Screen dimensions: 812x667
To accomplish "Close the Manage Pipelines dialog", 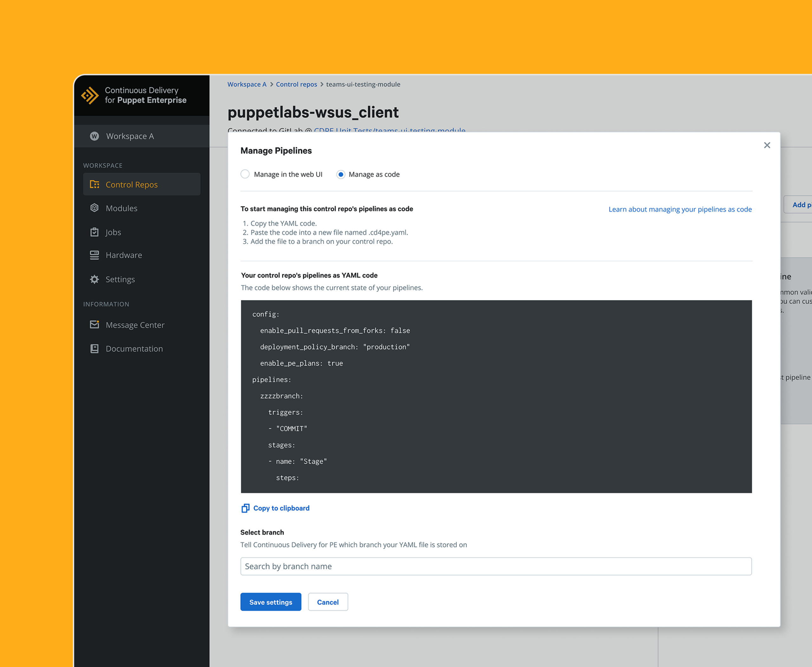I will point(767,145).
